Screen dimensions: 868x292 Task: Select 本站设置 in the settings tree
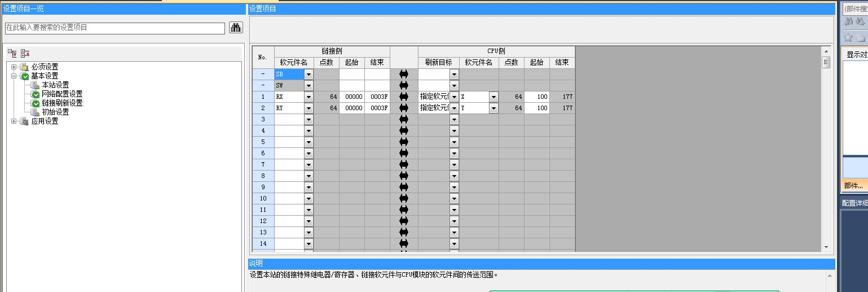tap(55, 85)
